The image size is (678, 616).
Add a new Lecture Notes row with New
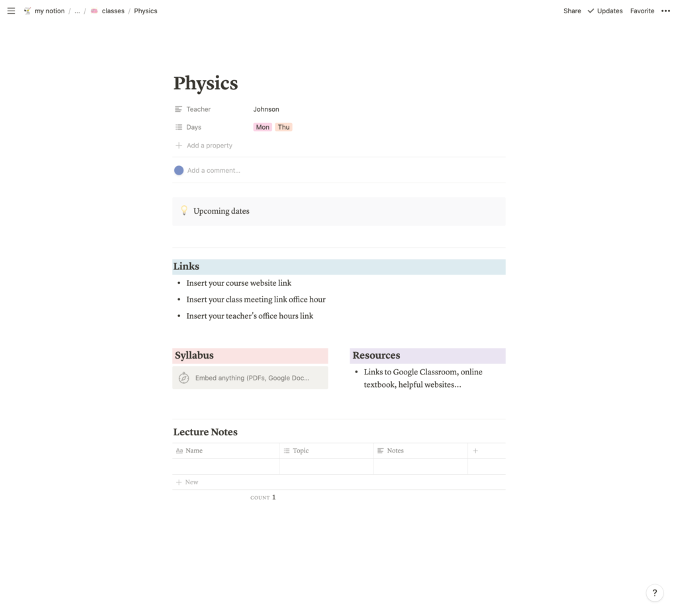tap(186, 482)
